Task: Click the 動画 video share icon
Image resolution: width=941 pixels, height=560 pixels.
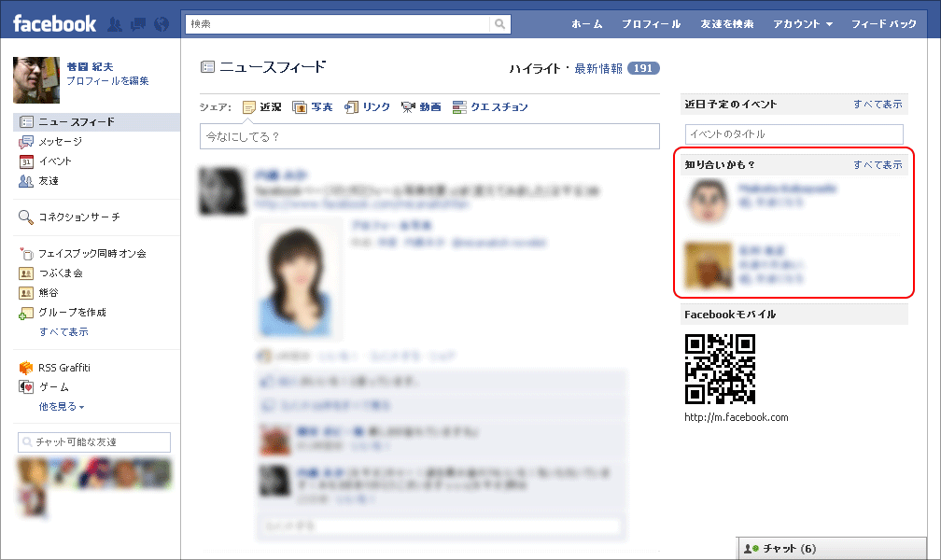Action: (408, 107)
